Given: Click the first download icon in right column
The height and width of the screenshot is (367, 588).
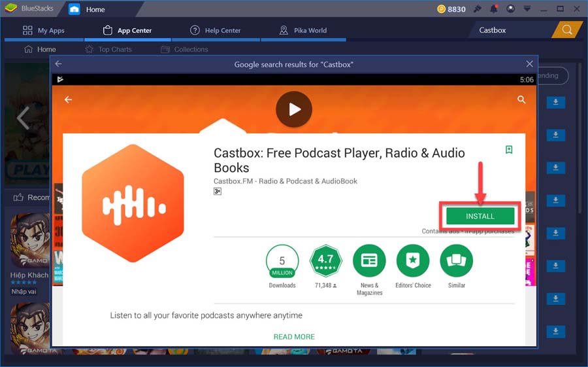Looking at the screenshot, I should 556,102.
